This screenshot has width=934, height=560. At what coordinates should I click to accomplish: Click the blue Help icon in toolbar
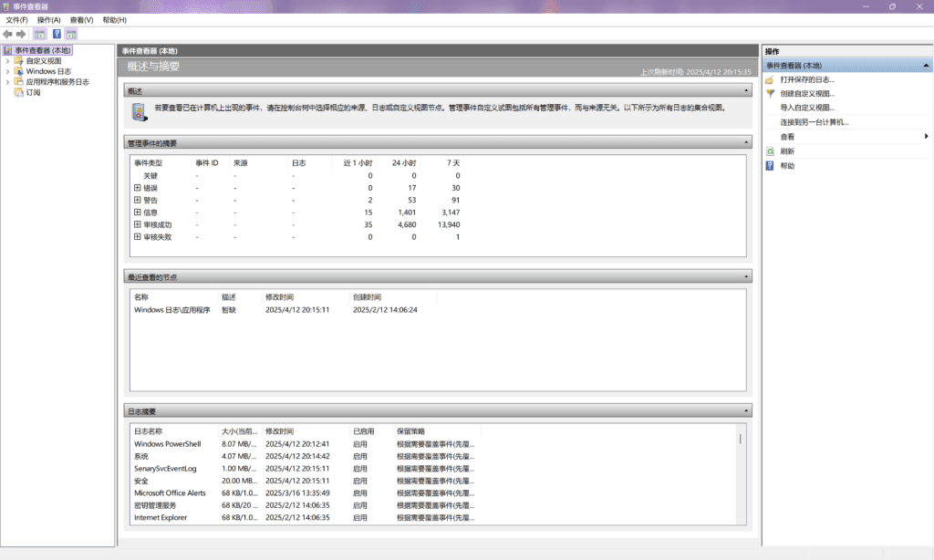(x=57, y=34)
